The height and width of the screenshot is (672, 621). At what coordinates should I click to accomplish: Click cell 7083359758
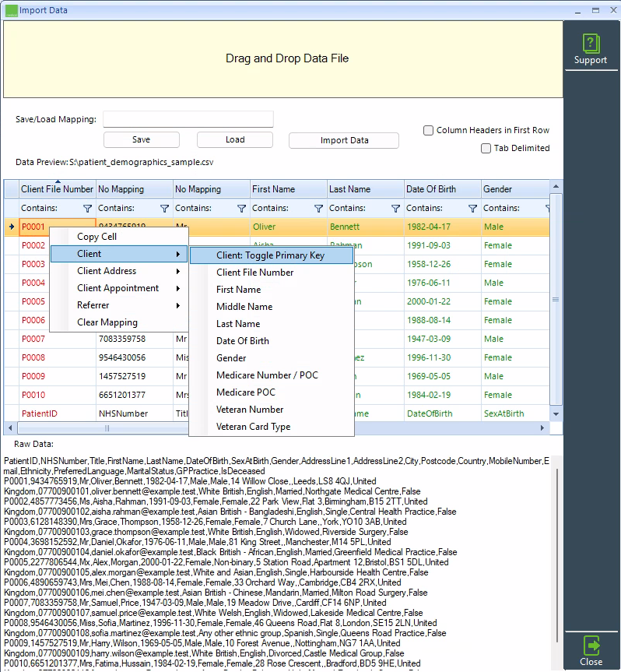click(135, 339)
